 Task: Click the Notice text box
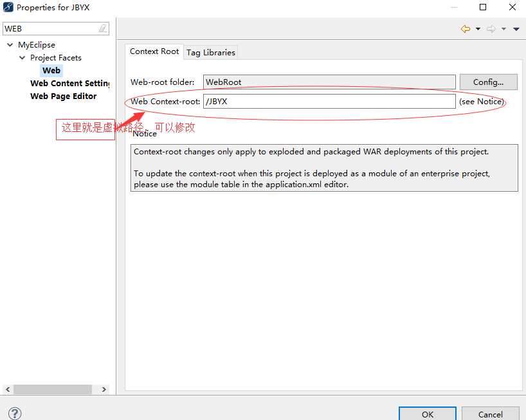(324, 168)
